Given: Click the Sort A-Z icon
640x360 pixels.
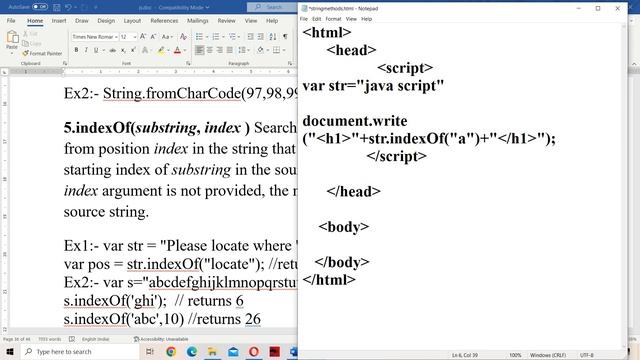Looking at the screenshot, I should [x=273, y=37].
